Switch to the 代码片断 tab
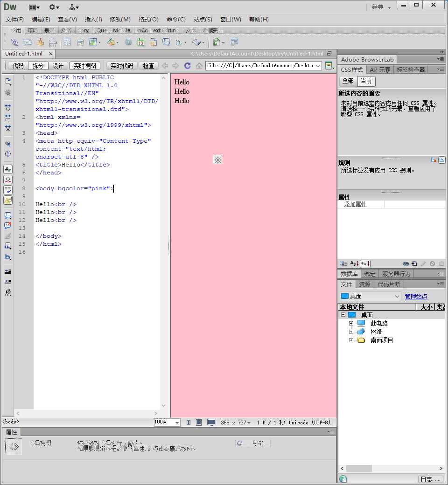448x485 pixels. click(x=389, y=284)
